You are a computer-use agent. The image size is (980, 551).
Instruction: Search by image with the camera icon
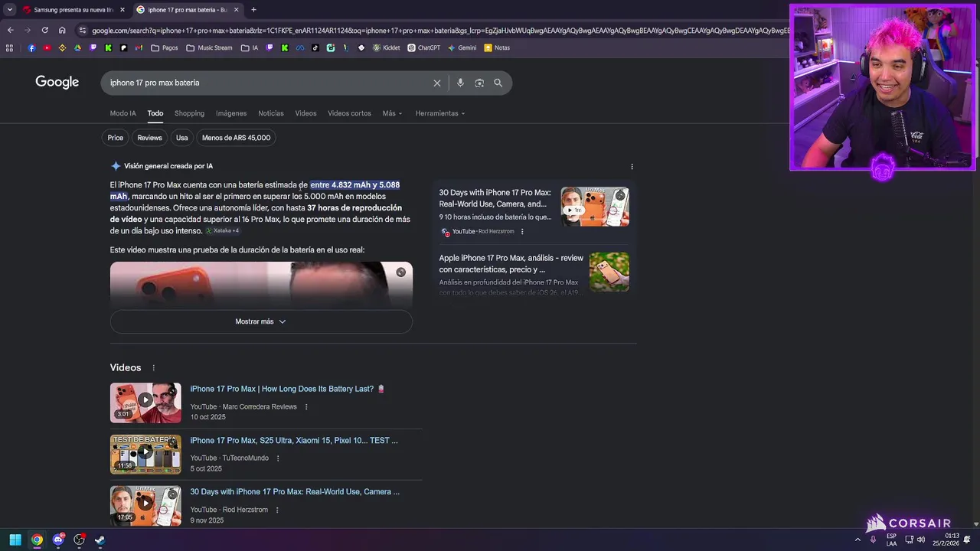479,83
